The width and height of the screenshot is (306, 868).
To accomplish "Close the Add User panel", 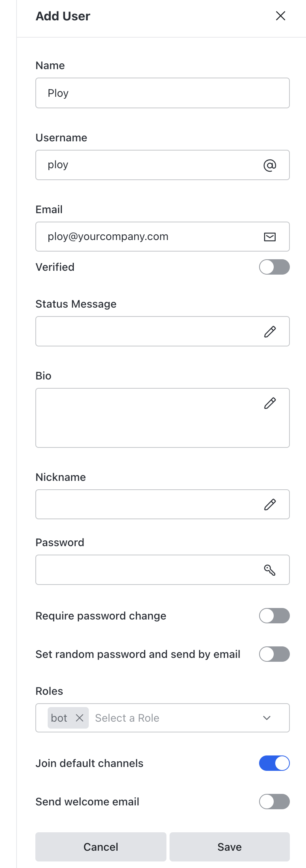I will [x=281, y=16].
